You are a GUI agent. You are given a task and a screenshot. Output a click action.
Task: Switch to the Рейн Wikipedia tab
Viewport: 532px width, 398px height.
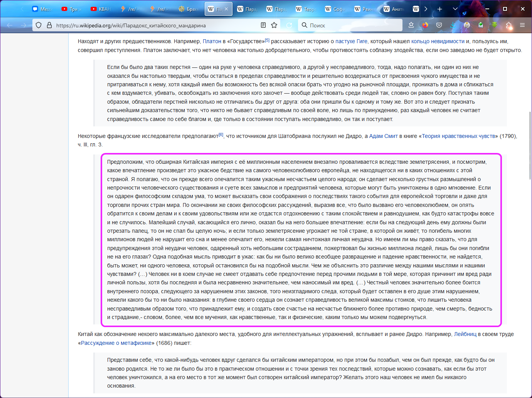tap(365, 9)
